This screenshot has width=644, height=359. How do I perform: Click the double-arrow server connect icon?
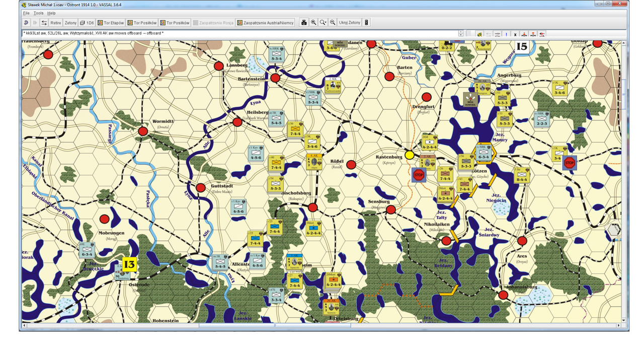point(44,23)
